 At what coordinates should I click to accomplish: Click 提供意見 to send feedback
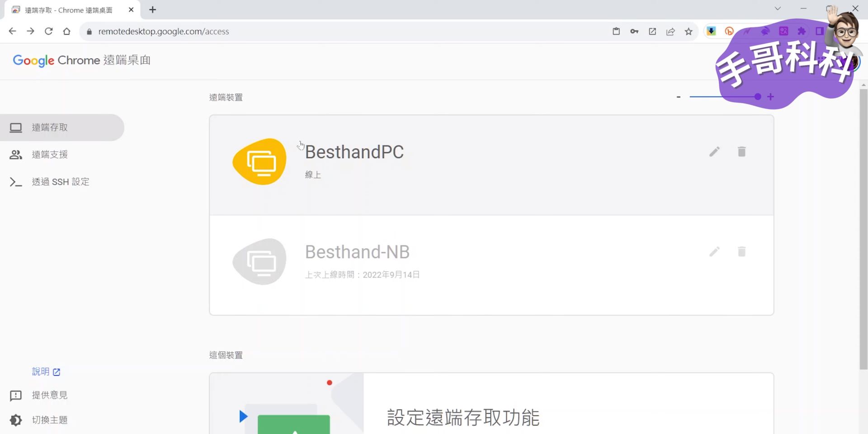click(50, 395)
